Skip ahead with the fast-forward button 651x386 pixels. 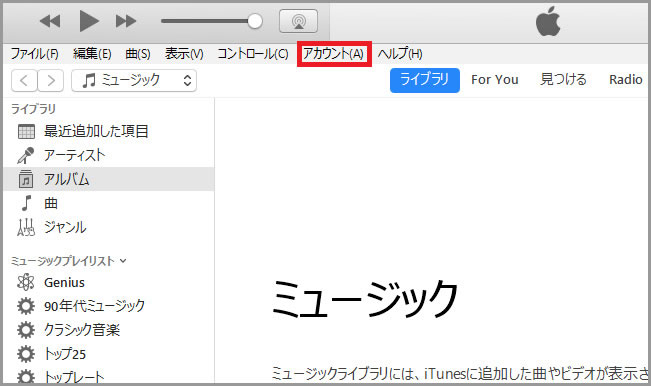[126, 21]
